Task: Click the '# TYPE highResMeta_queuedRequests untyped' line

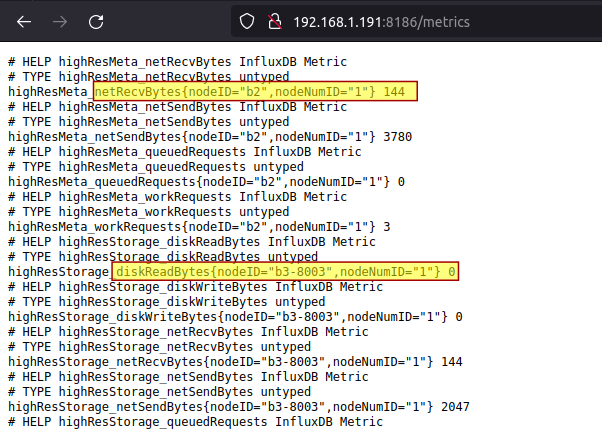Action: pos(156,167)
